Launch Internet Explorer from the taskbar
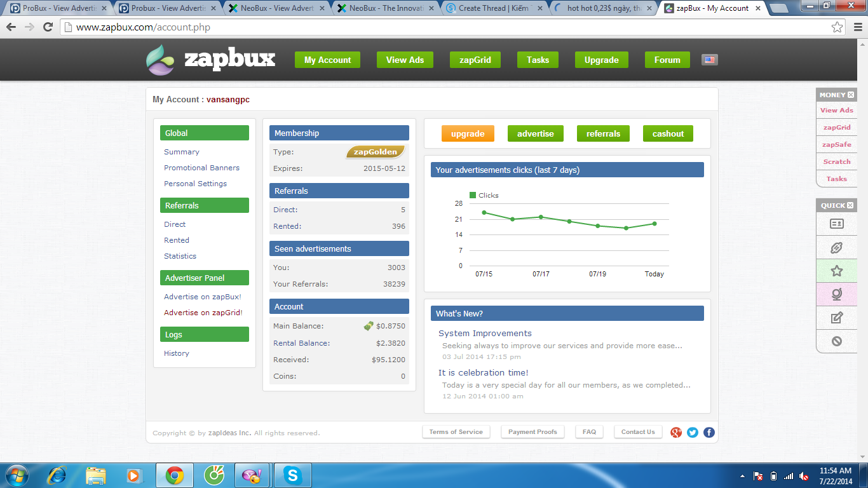 coord(58,475)
